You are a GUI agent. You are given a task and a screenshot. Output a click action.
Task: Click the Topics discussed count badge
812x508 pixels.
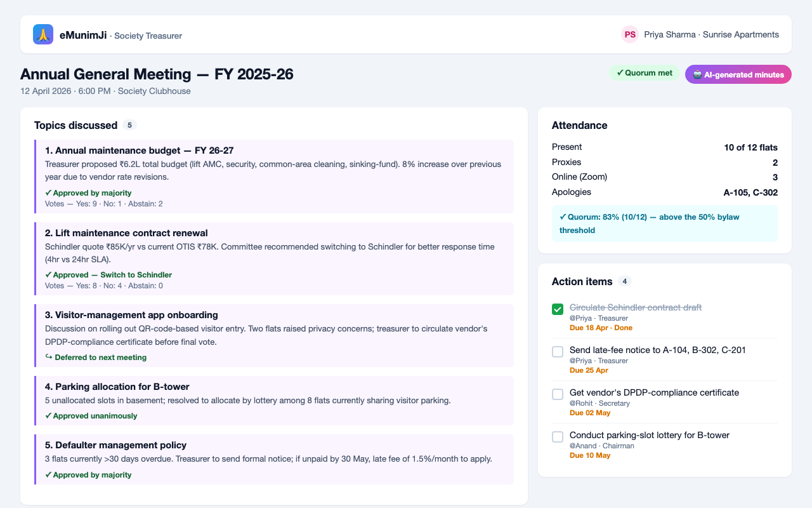129,125
